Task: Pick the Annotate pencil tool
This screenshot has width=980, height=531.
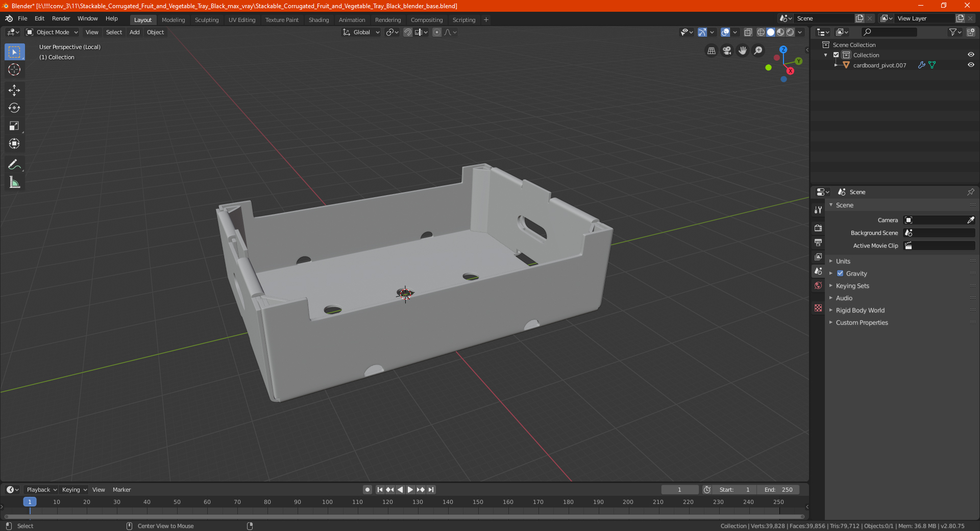Action: pyautogui.click(x=14, y=164)
